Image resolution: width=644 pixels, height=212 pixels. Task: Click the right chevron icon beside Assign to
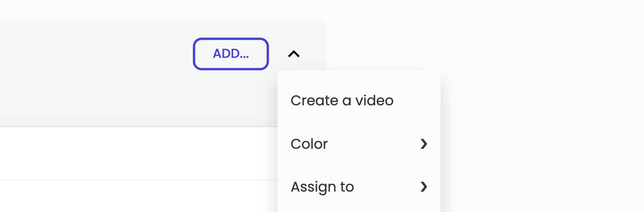click(x=424, y=187)
